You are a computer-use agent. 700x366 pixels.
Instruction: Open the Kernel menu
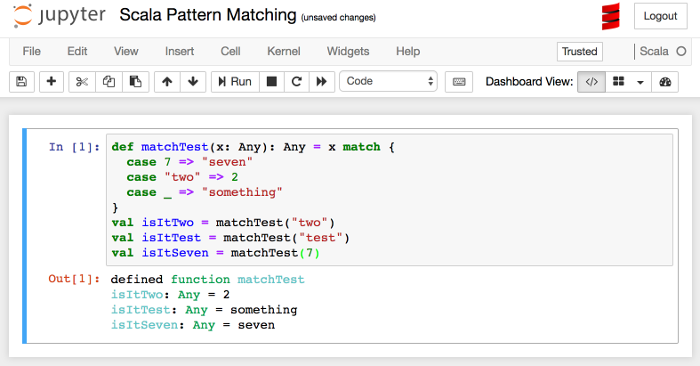pos(283,51)
